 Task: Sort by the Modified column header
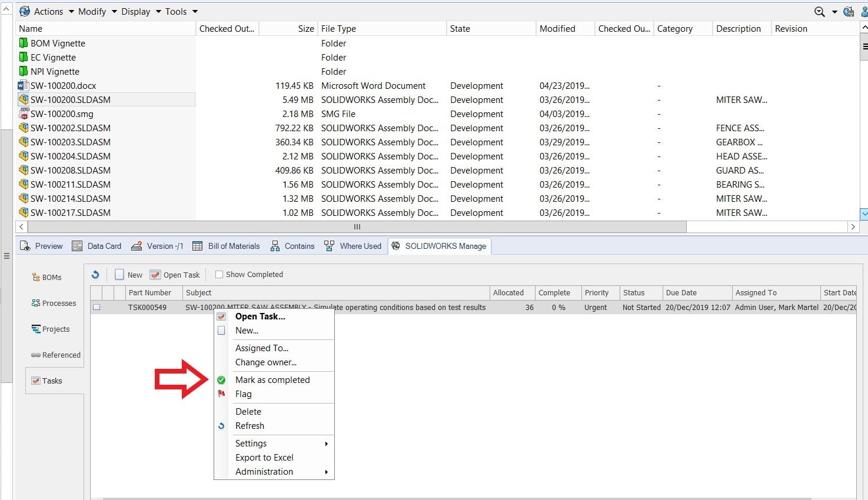coord(566,28)
